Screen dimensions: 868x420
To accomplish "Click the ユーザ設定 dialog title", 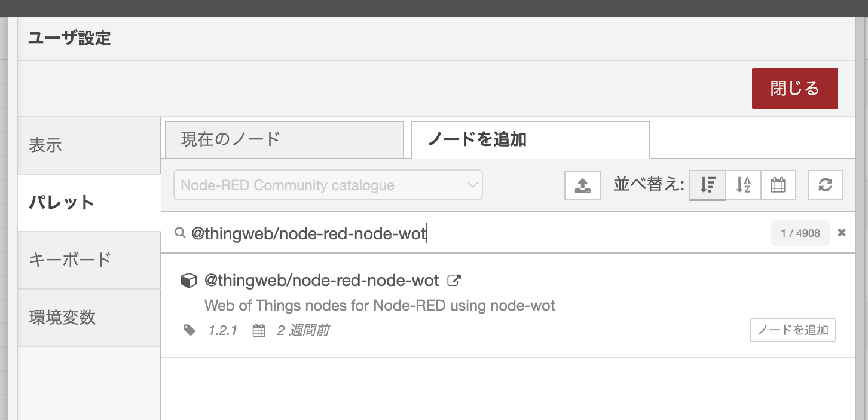I will [69, 38].
